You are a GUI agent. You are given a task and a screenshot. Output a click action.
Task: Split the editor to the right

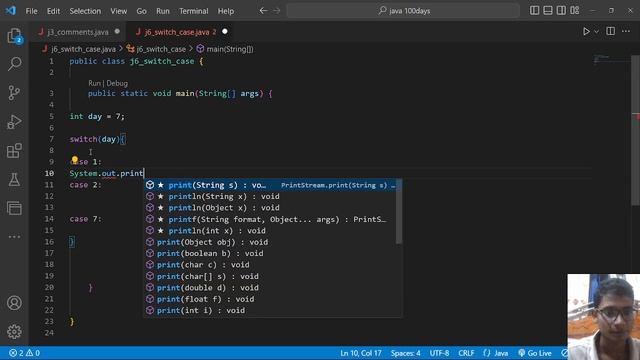[x=611, y=31]
